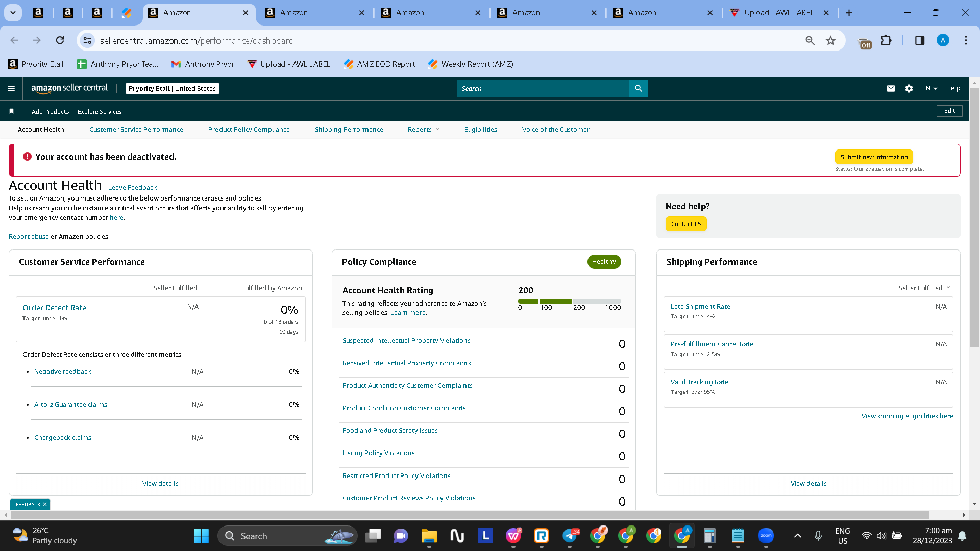
Task: Open the browser tab search chevron
Action: click(13, 13)
